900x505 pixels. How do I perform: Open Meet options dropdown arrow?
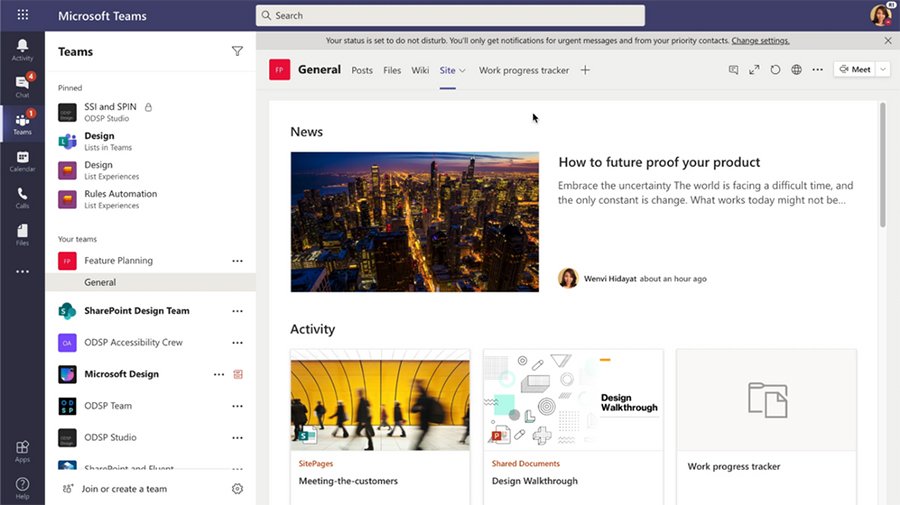tap(883, 69)
